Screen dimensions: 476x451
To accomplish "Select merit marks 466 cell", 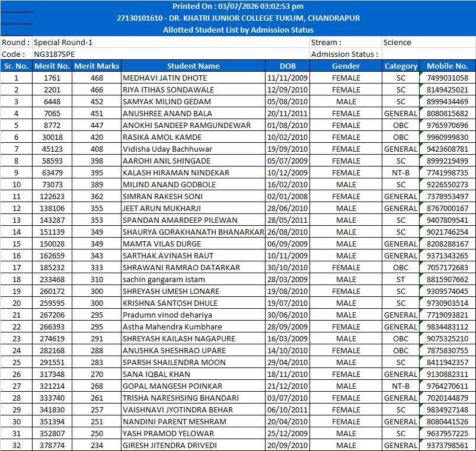I will pos(97,89).
